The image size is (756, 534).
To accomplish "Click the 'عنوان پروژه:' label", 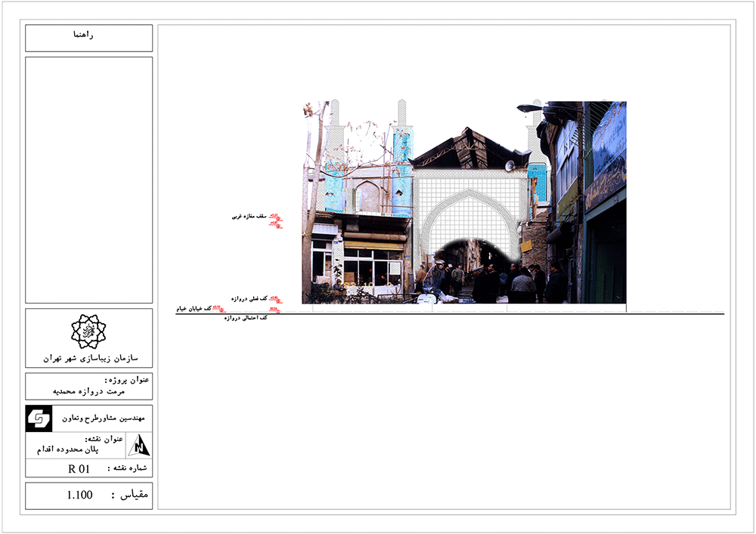I will 127,380.
